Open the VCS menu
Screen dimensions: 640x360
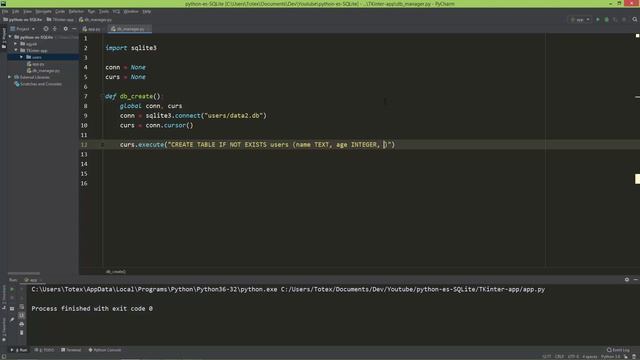point(116,11)
